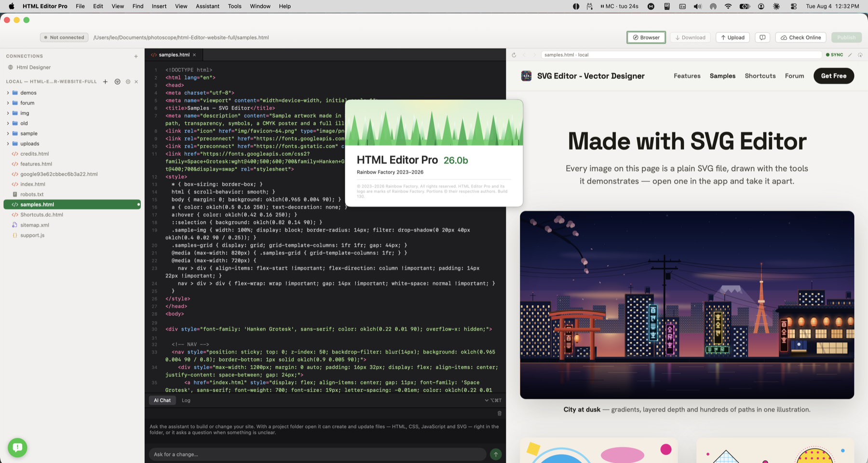Toggle the SYNC indicator in preview bar
868x463 pixels.
click(x=835, y=55)
